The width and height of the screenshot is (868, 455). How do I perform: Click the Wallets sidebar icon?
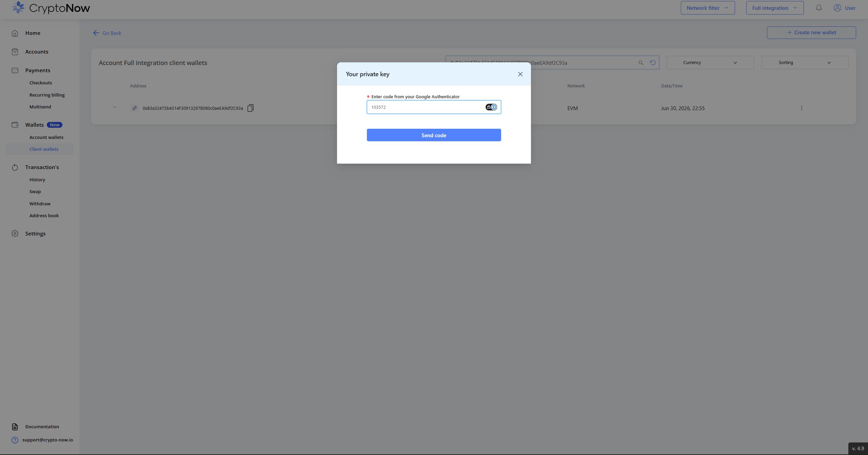tap(15, 125)
